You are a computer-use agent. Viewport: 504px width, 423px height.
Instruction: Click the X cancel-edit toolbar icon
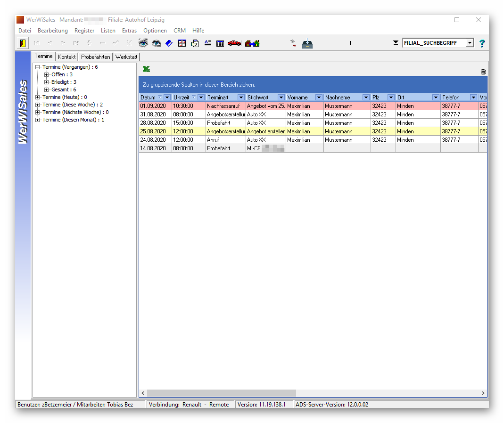(129, 43)
